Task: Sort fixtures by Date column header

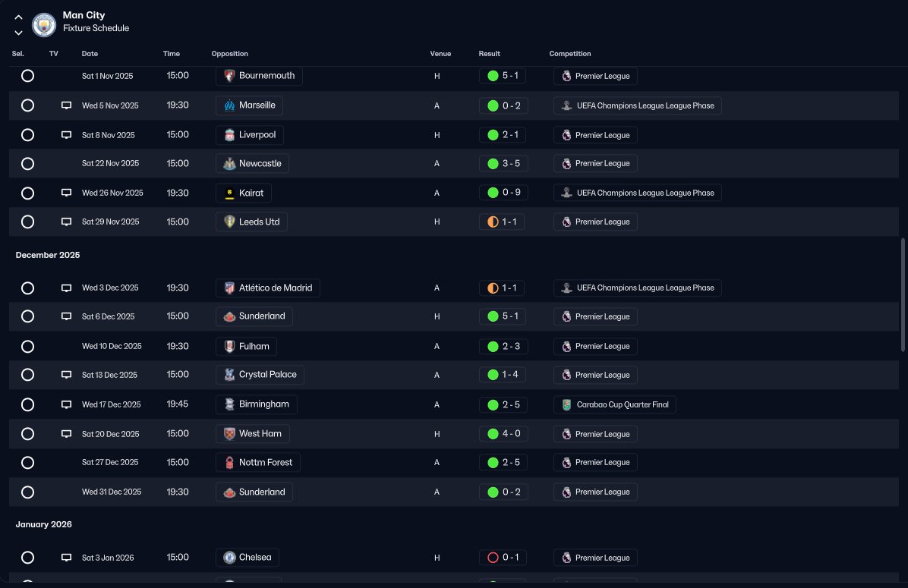Action: tap(90, 54)
